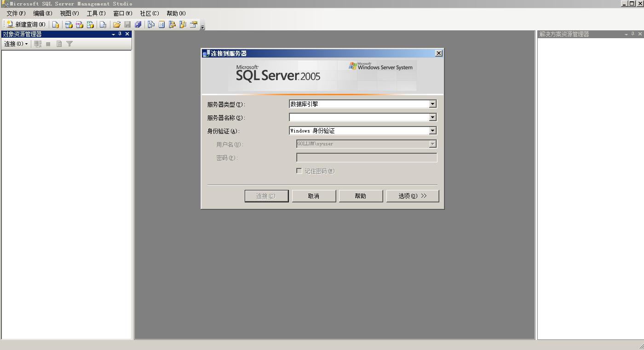This screenshot has width=644, height=350.
Task: Open the 社区(C) menu
Action: click(149, 13)
